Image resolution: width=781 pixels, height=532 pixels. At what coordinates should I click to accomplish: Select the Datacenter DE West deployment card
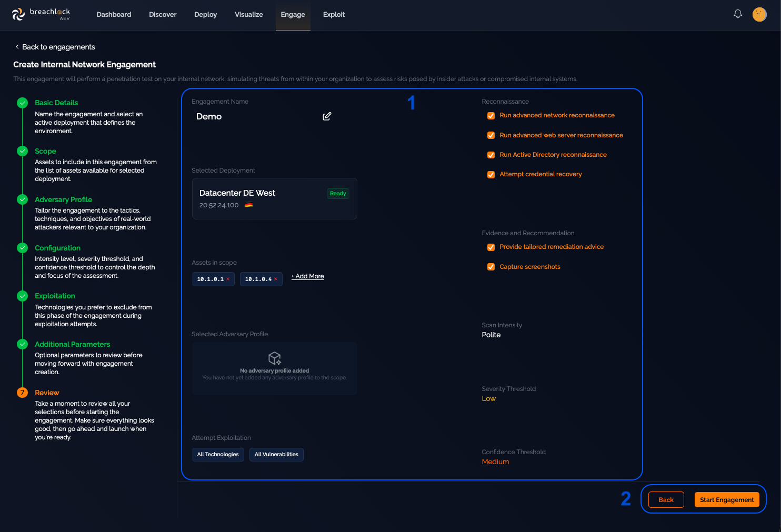click(275, 198)
